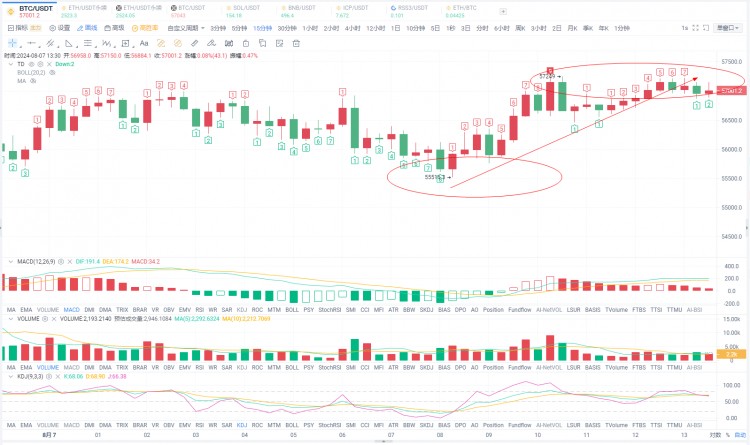Switch to RSS3/USDT tab
Viewport: 750px width, 445px height.
409,11
